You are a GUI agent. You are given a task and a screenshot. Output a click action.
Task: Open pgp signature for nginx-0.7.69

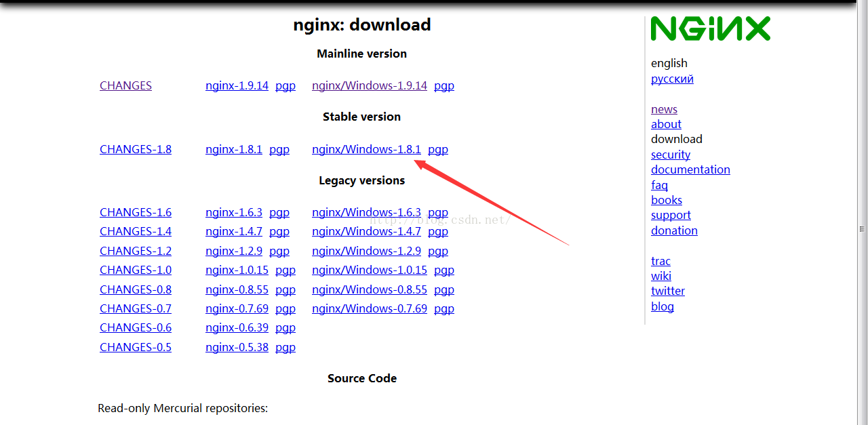(x=285, y=309)
